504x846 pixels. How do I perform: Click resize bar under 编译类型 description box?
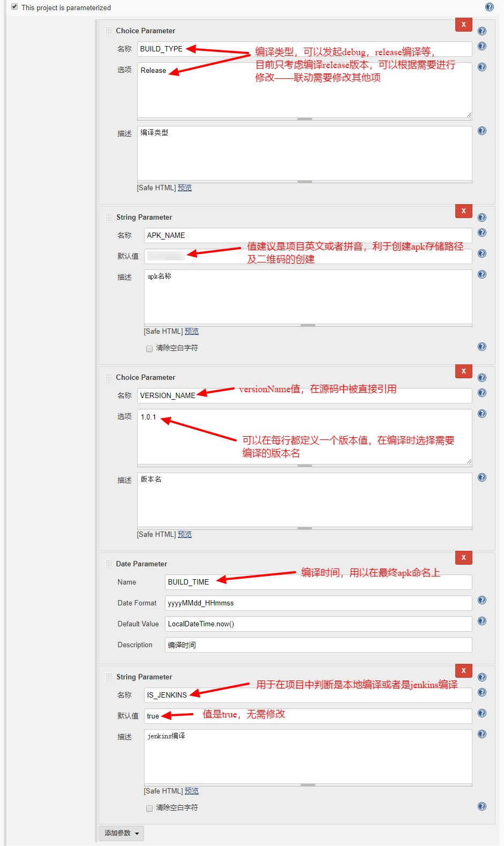coord(305,182)
